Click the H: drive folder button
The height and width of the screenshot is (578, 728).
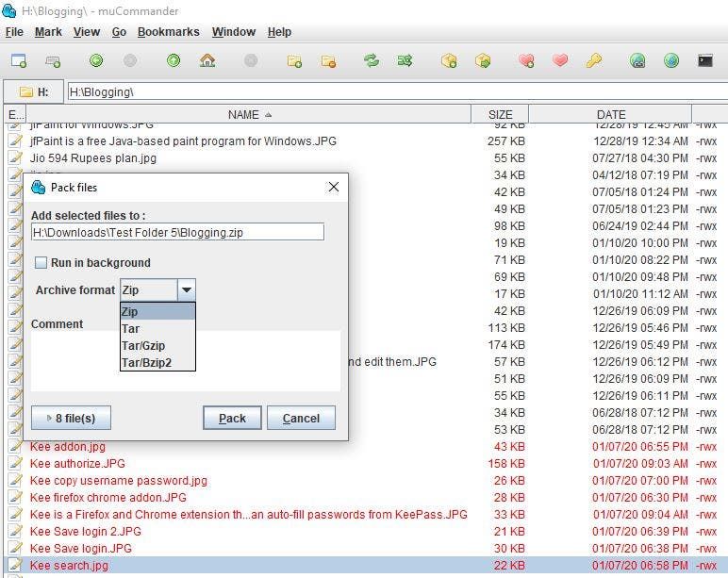click(33, 91)
